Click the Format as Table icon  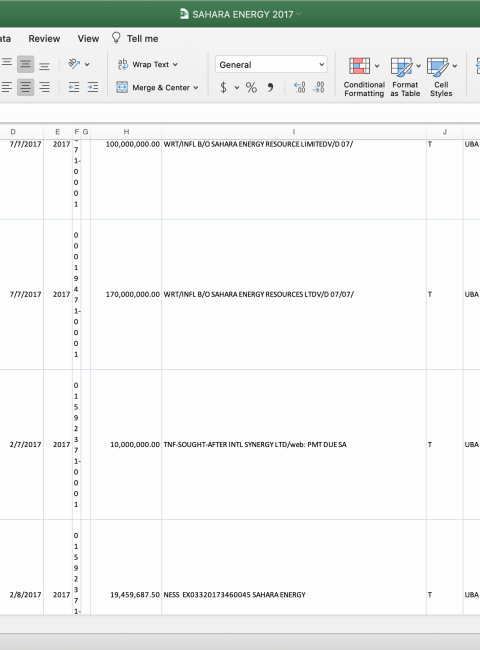pyautogui.click(x=401, y=67)
